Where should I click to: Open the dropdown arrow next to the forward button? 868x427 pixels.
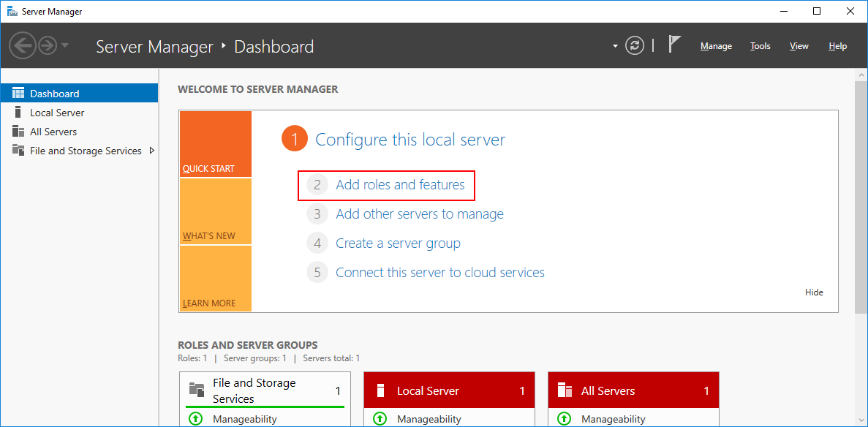coord(64,45)
